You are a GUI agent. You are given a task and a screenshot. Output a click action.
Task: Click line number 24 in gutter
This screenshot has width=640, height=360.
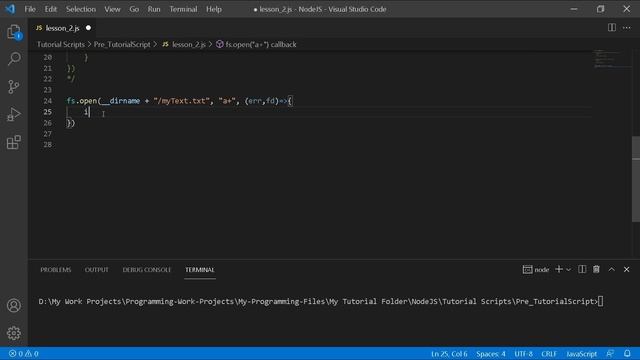[48, 101]
